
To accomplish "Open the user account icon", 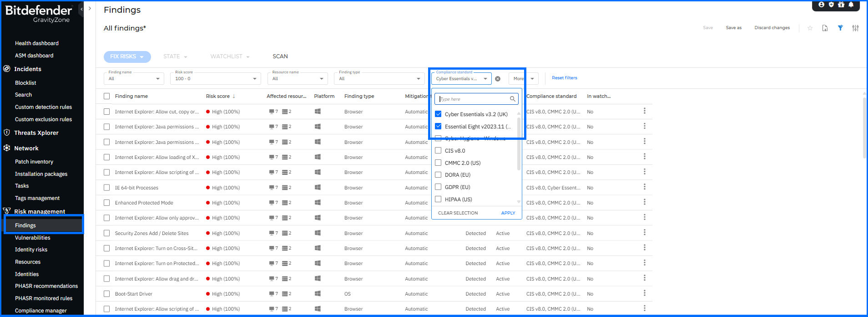I will [821, 5].
